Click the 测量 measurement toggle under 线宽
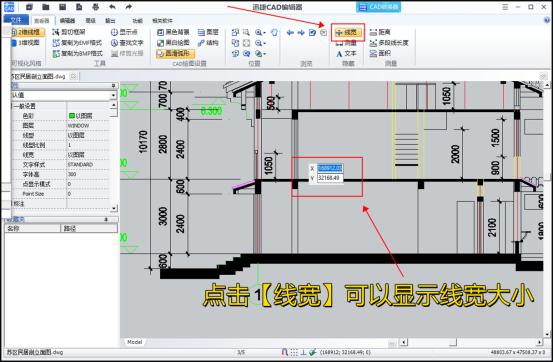554x362 pixels. point(346,43)
